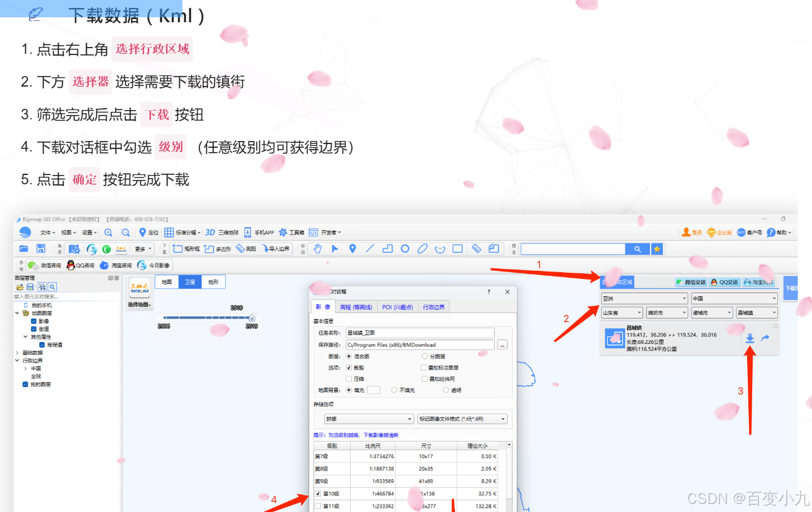
Task: Click the white fill color swatch
Action: [x=374, y=390]
